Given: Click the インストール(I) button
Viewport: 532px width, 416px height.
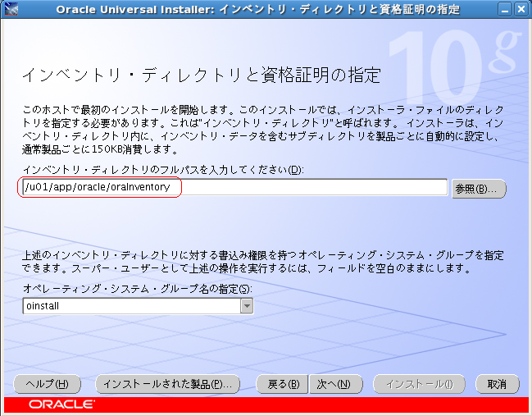Looking at the screenshot, I should point(419,384).
